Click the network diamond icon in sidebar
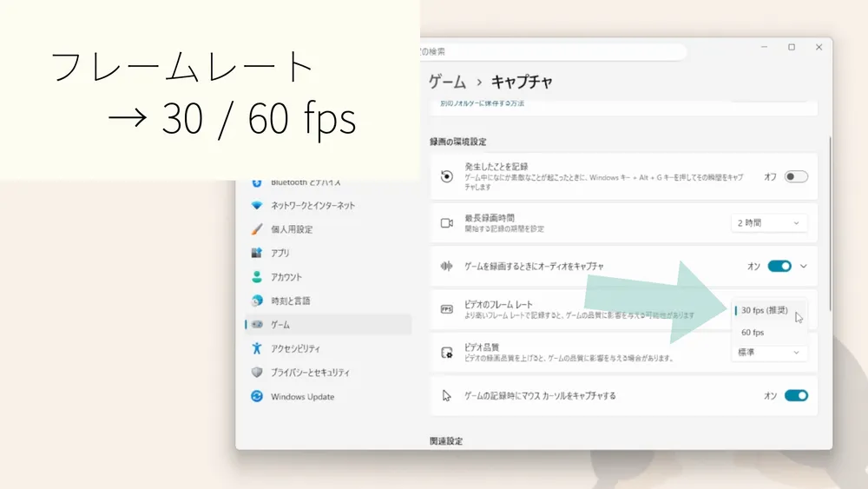Screen dimensions: 868x489 pyautogui.click(x=257, y=206)
